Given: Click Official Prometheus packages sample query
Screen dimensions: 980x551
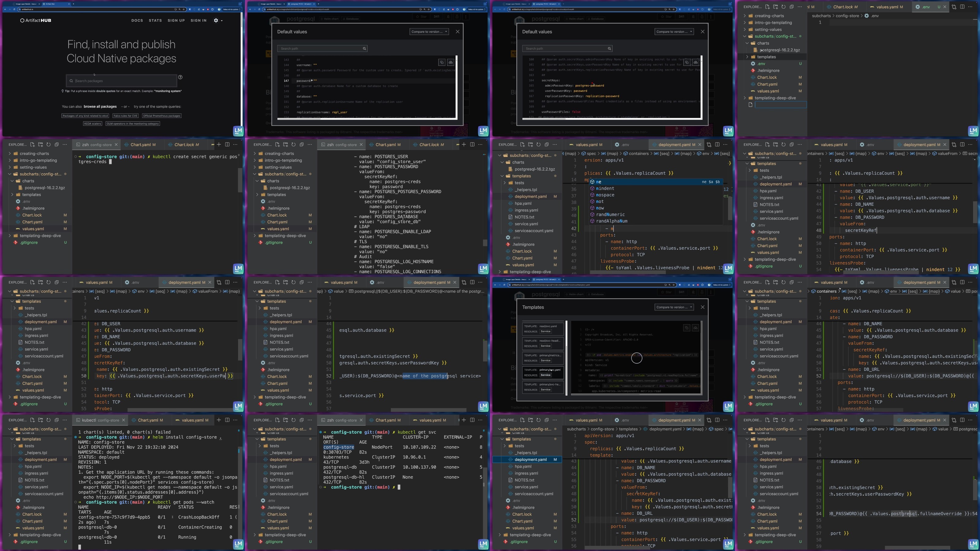Looking at the screenshot, I should pyautogui.click(x=162, y=116).
